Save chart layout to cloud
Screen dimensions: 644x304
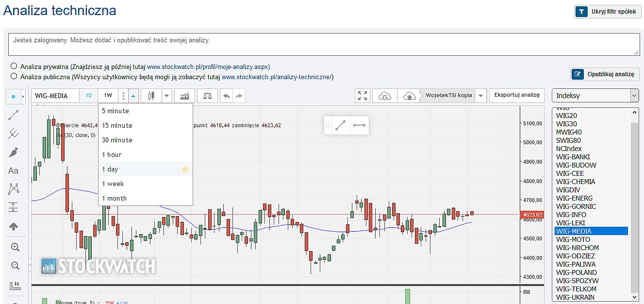pyautogui.click(x=410, y=96)
